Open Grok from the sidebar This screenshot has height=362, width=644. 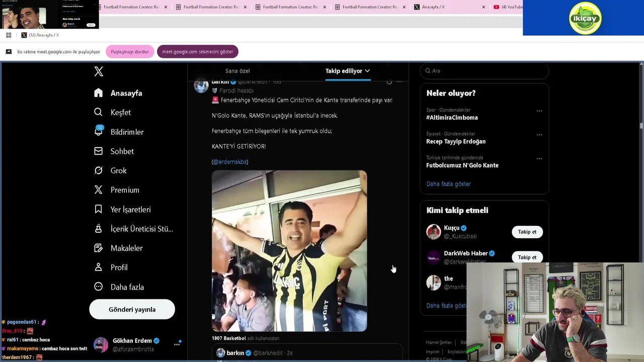tap(111, 170)
